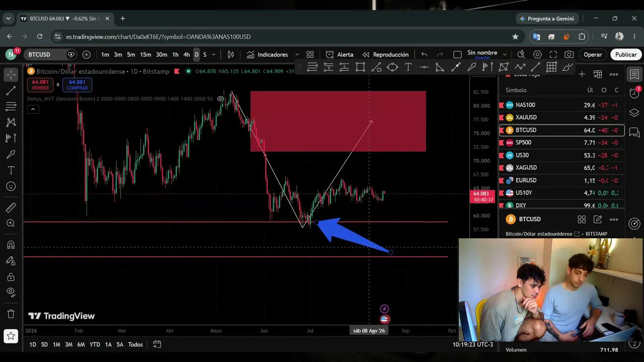Screen dimensions: 644x362
Task: Take a chart snapshot with camera icon
Action: coord(569,54)
